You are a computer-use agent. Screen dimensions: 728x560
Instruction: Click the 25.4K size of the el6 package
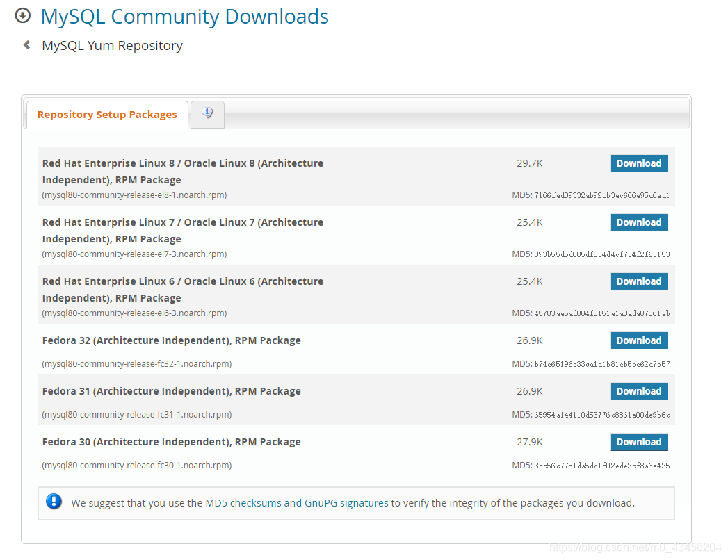530,281
